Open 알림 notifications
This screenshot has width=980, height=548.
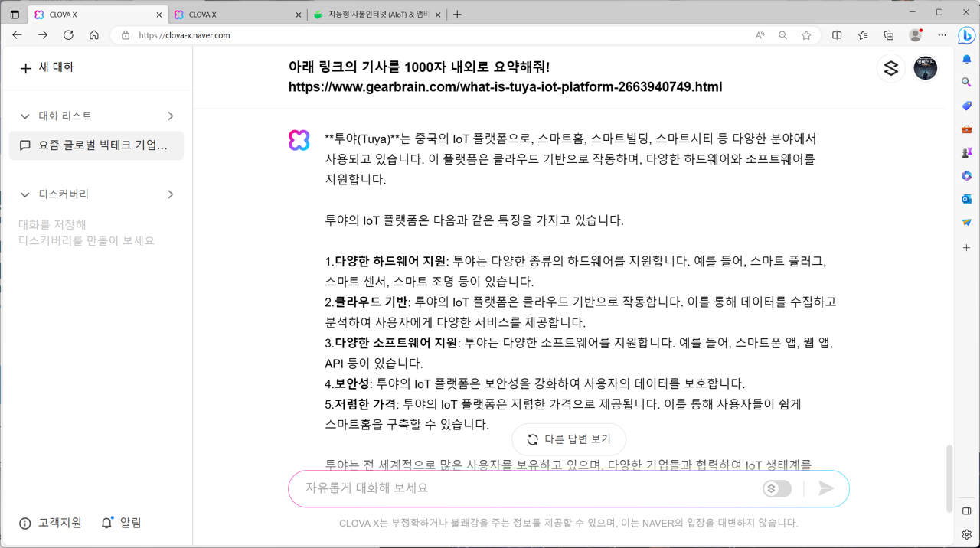(121, 523)
